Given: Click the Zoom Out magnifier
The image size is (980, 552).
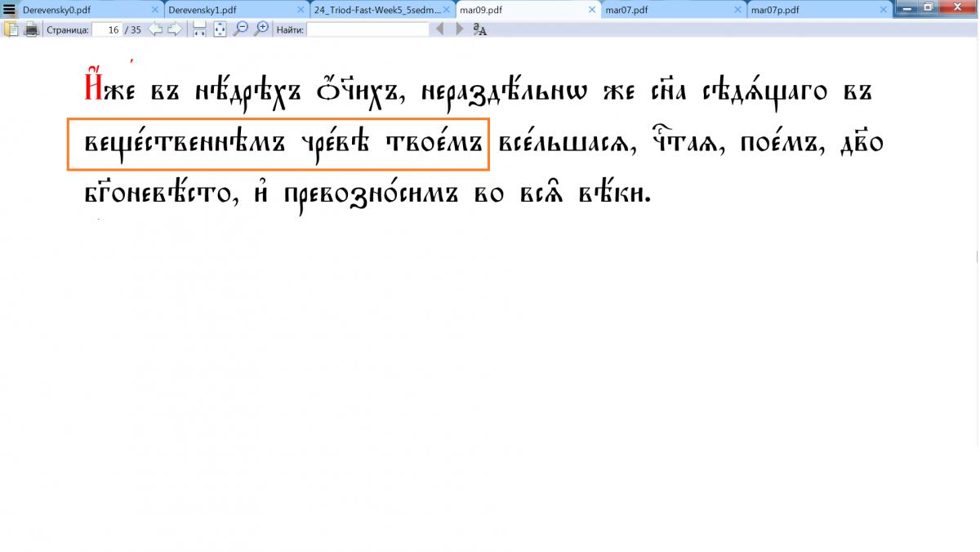Looking at the screenshot, I should [241, 29].
